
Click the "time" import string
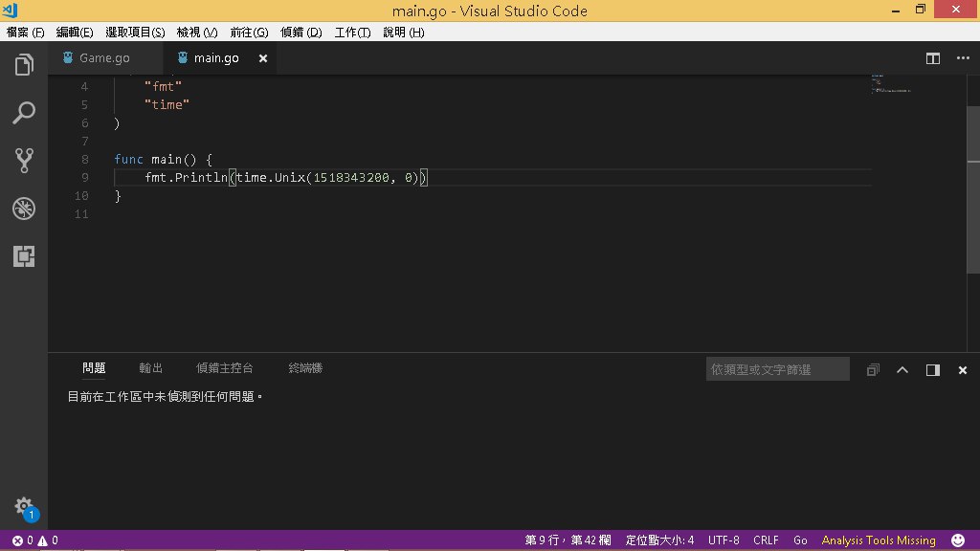pyautogui.click(x=167, y=105)
